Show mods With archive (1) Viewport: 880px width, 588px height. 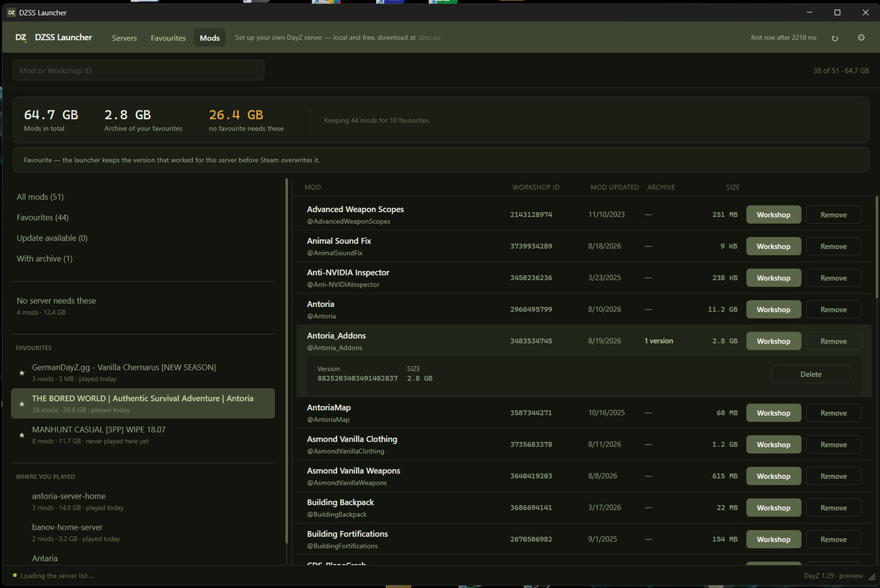tap(44, 259)
